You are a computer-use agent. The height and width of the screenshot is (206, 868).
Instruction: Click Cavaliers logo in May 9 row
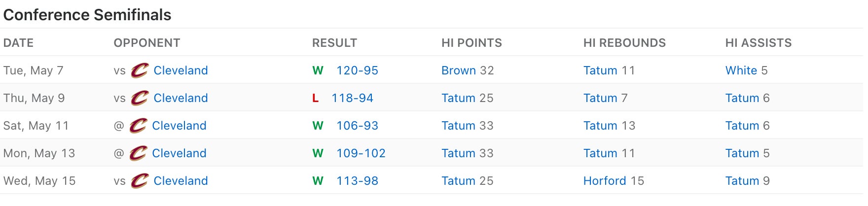[x=140, y=98]
